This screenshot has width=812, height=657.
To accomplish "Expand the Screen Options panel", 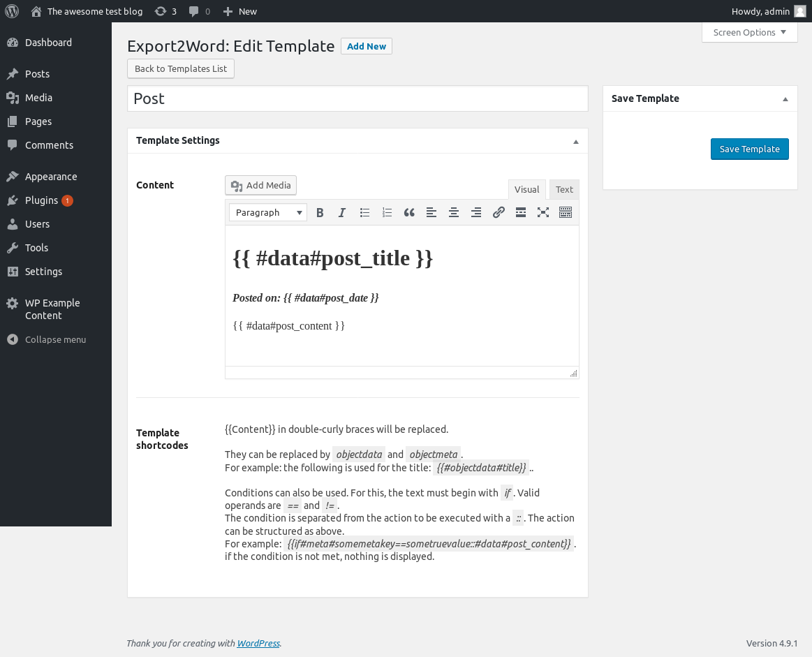I will [x=749, y=32].
